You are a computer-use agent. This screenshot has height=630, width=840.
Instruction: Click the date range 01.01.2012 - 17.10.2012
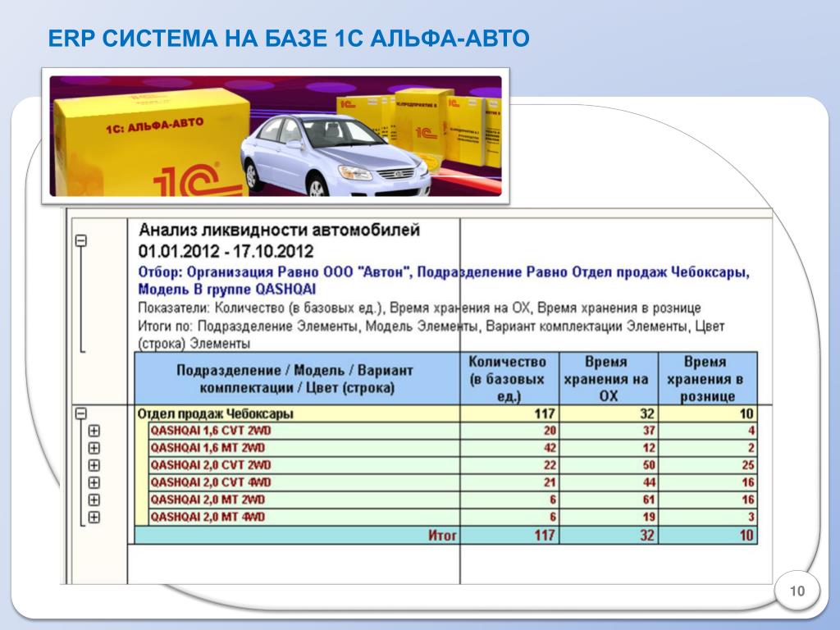pos(226,251)
